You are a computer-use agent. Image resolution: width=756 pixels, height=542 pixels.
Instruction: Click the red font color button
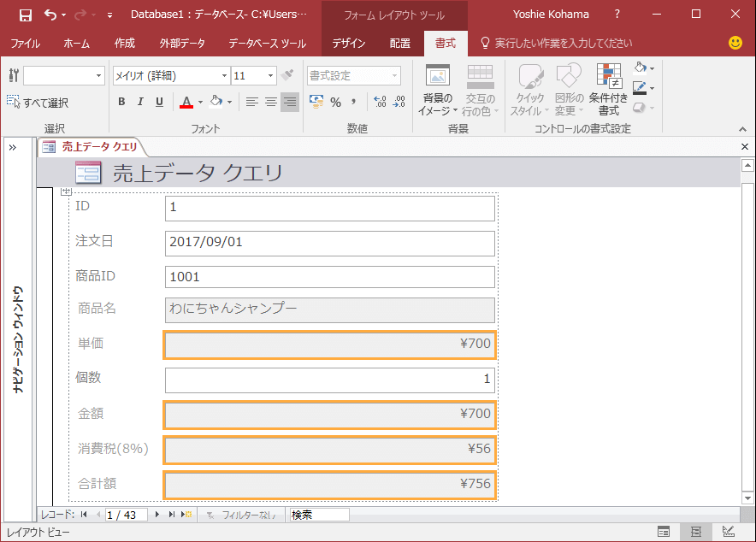186,102
